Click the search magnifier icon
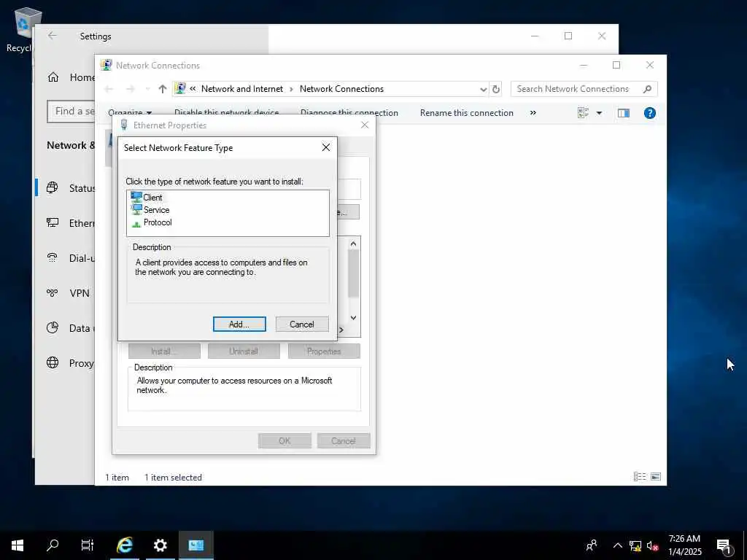Viewport: 747px width, 560px height. click(x=647, y=89)
